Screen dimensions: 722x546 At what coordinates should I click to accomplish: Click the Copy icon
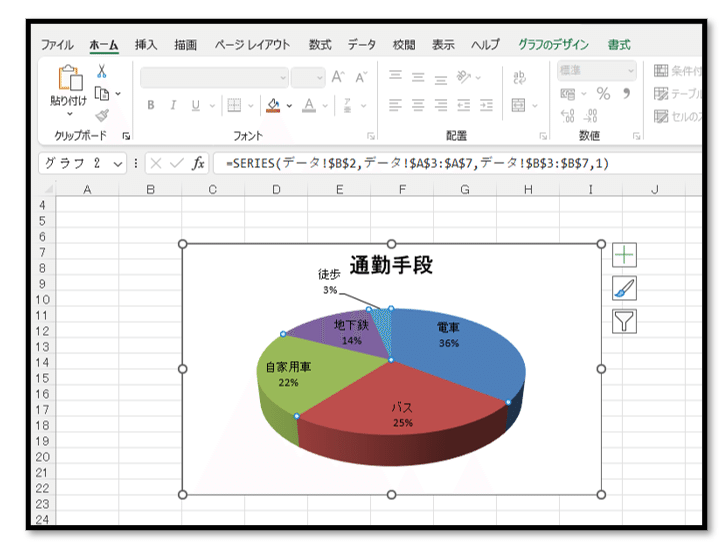[102, 93]
